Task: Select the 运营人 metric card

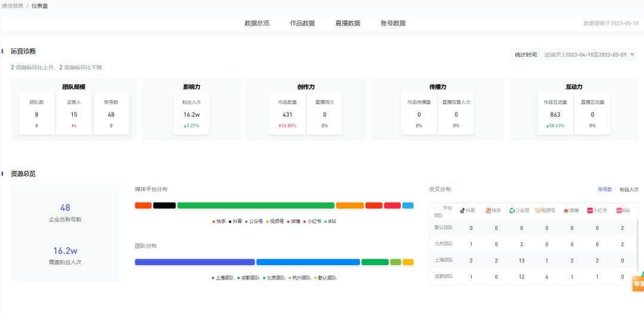Action: coord(74,114)
